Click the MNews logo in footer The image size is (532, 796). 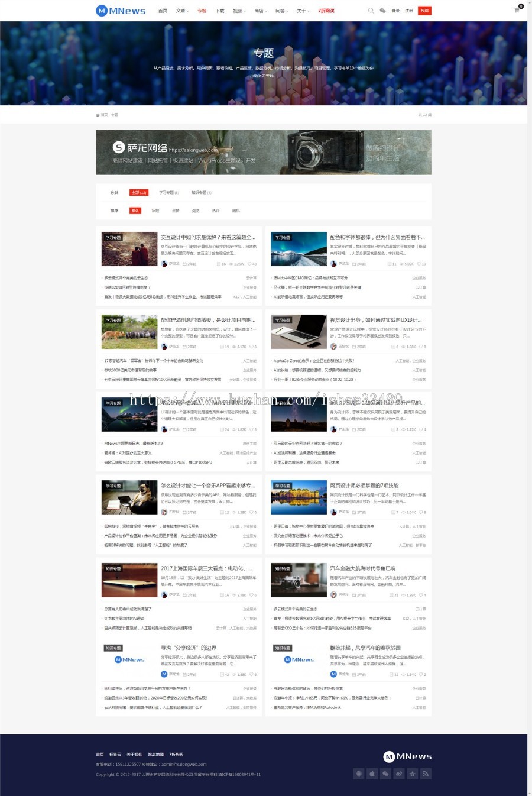pos(408,756)
